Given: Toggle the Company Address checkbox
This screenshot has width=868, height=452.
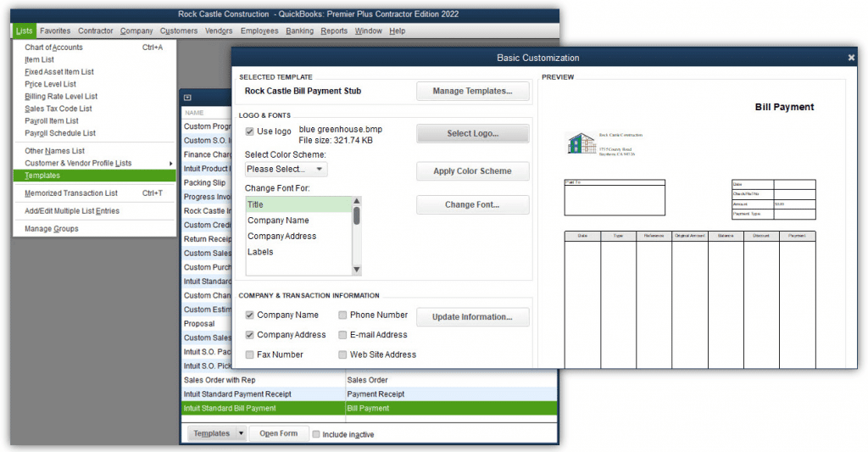Looking at the screenshot, I should (x=250, y=335).
